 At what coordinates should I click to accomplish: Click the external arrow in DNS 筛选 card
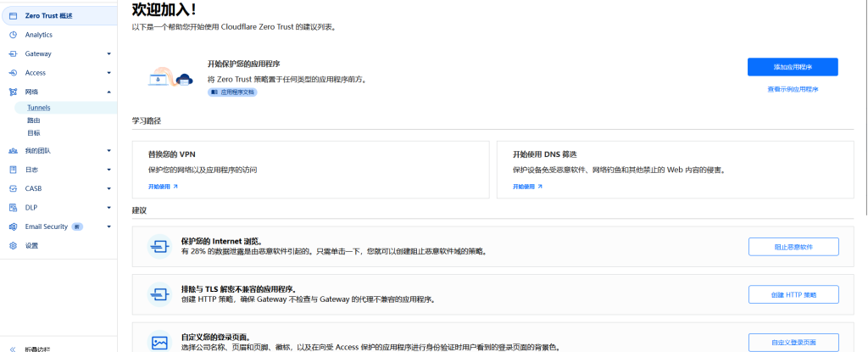[x=540, y=187]
